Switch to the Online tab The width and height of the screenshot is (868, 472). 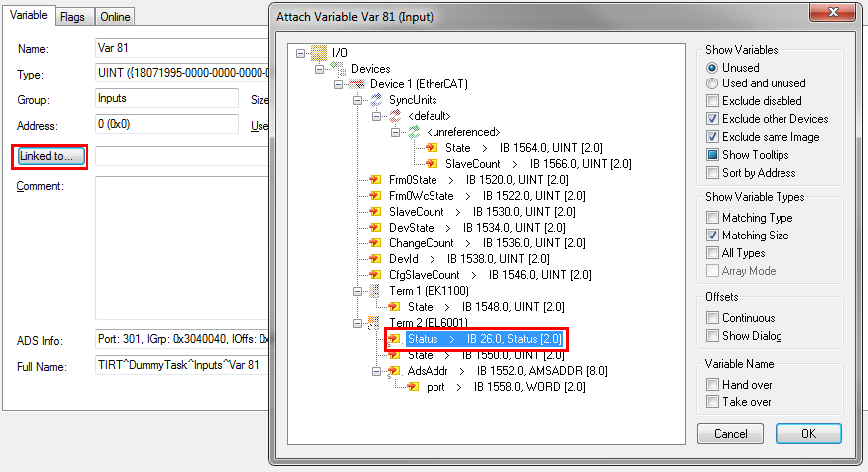115,17
